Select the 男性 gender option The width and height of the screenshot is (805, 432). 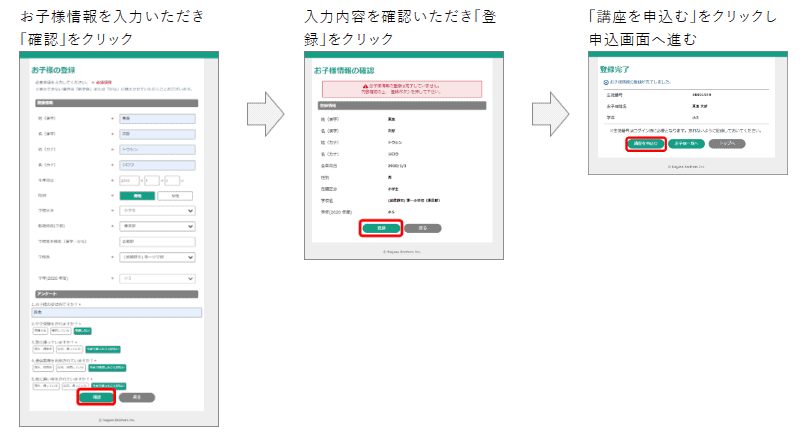137,196
